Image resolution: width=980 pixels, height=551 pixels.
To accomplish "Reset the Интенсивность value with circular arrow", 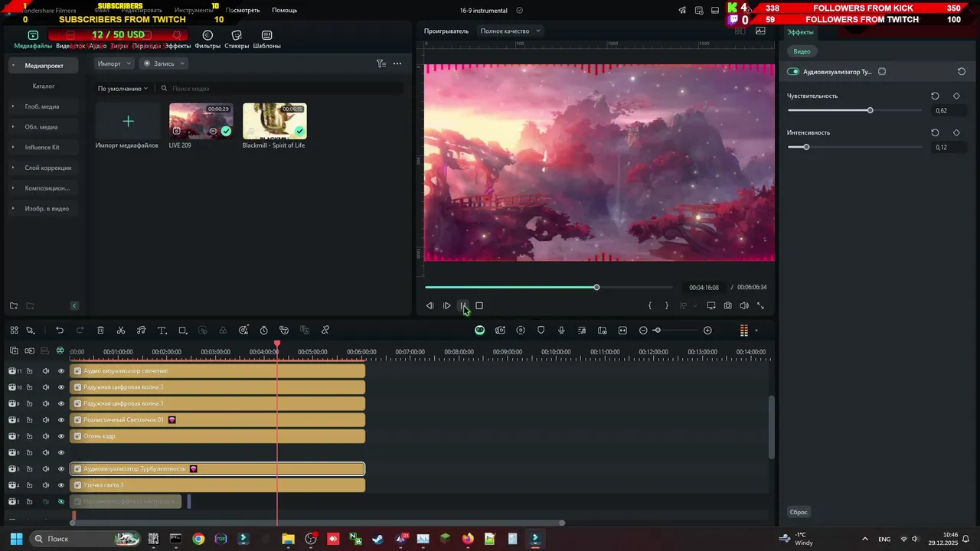I will click(935, 132).
